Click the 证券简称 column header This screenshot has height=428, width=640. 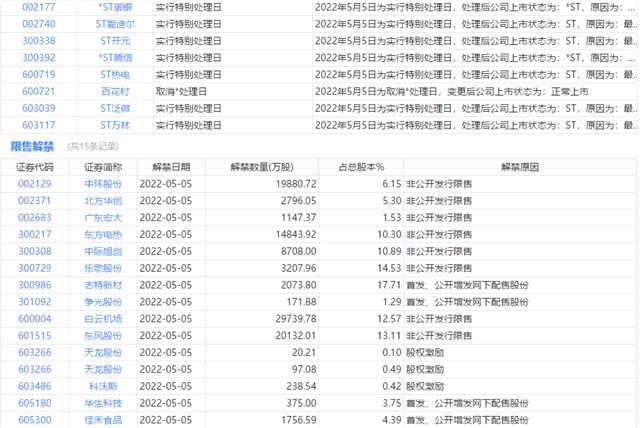[x=103, y=167]
